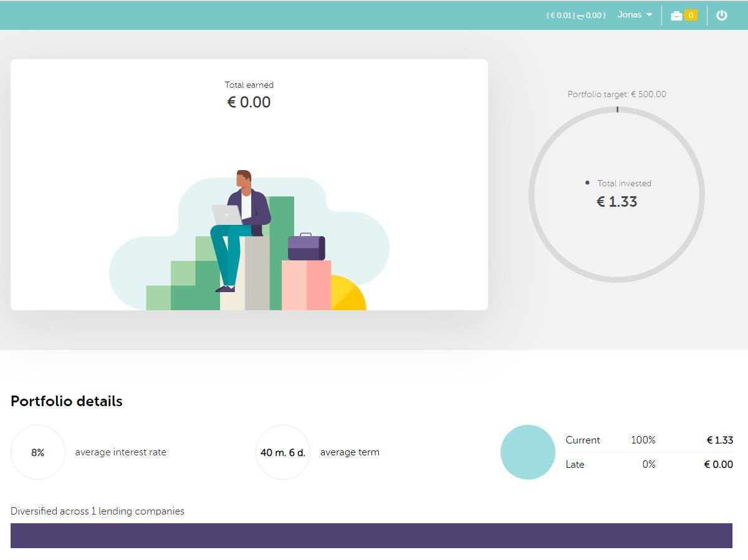
Task: Click the briefcase cart icon
Action: click(x=676, y=16)
